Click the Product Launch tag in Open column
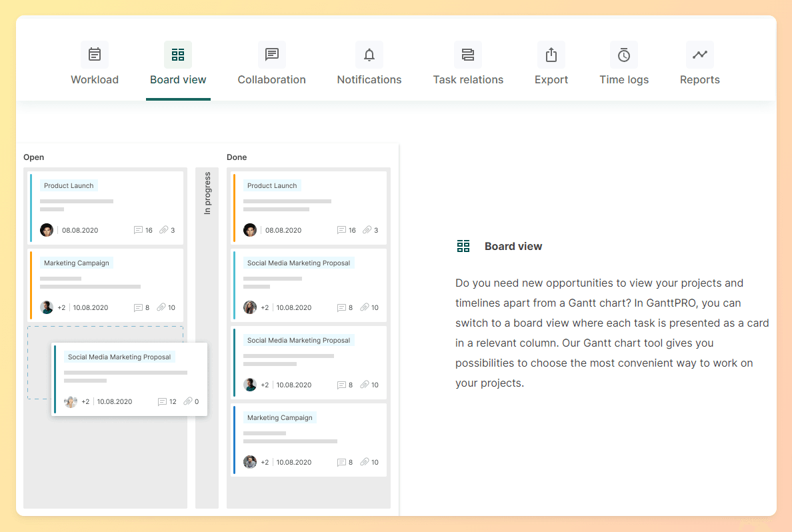 [x=69, y=186]
